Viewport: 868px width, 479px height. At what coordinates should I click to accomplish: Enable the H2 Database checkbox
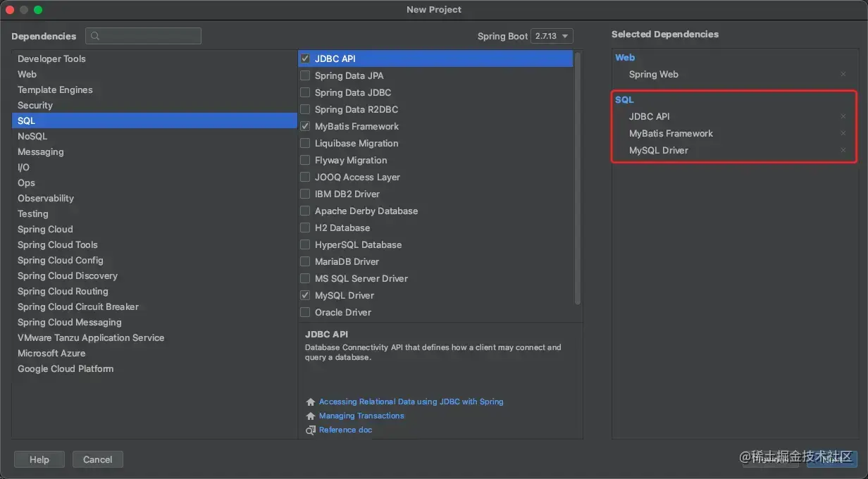pyautogui.click(x=305, y=228)
